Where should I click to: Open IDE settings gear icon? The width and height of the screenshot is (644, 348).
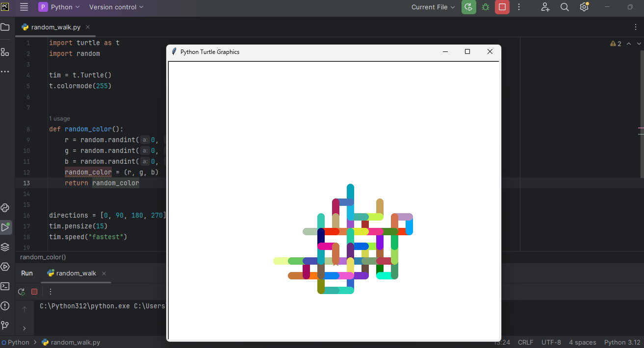[x=584, y=7]
